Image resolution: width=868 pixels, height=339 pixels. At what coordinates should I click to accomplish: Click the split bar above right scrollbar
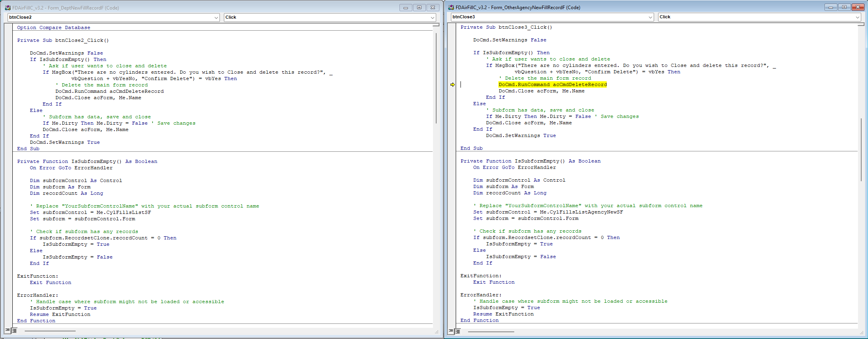[861, 25]
